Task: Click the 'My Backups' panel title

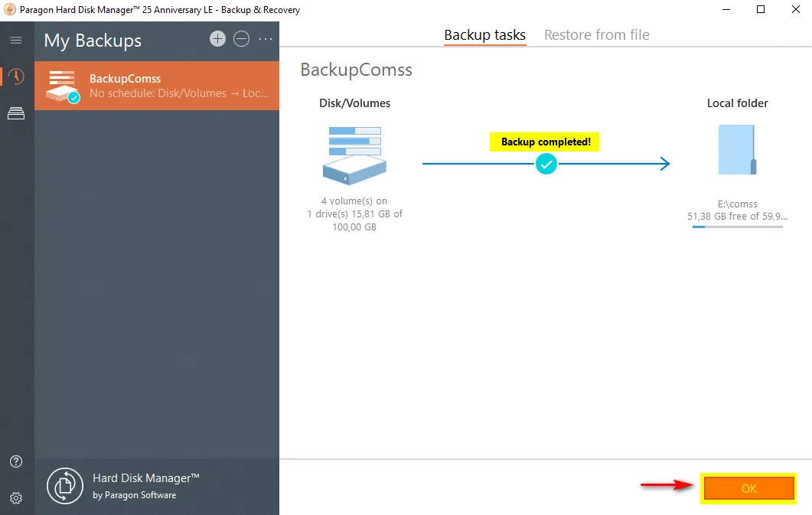Action: click(x=93, y=41)
